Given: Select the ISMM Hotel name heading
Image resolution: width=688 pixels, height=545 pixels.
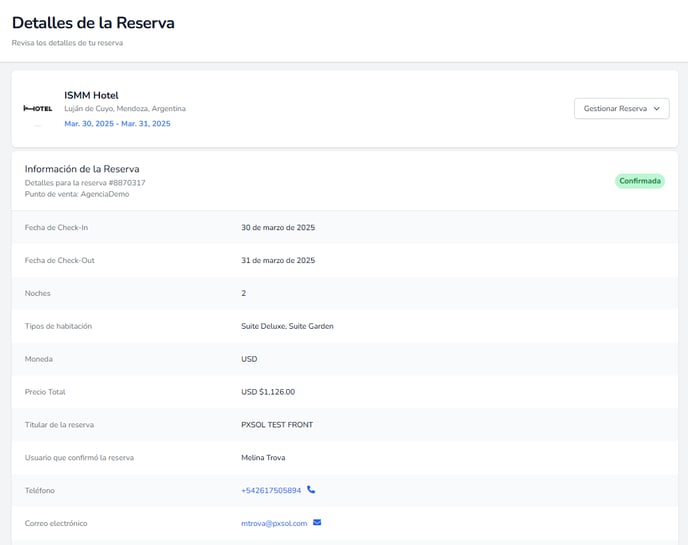Looking at the screenshot, I should 91,95.
